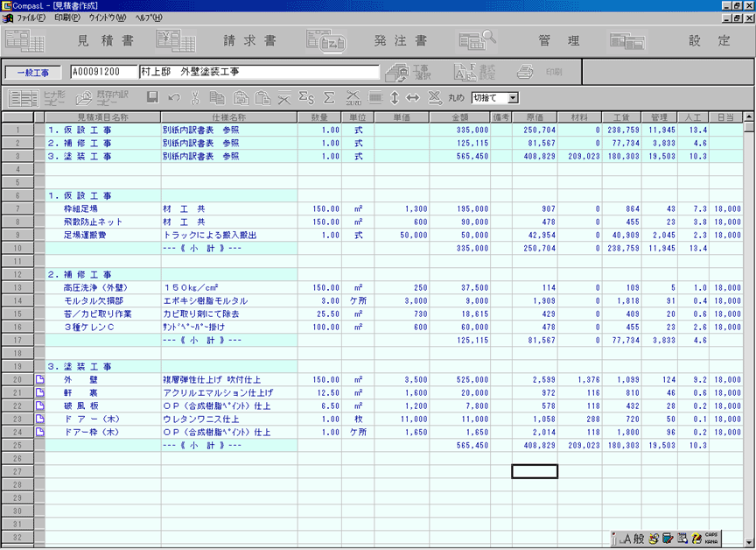The image size is (756, 550).
Task: Open the ウインドウ(W) menu
Action: pyautogui.click(x=107, y=18)
